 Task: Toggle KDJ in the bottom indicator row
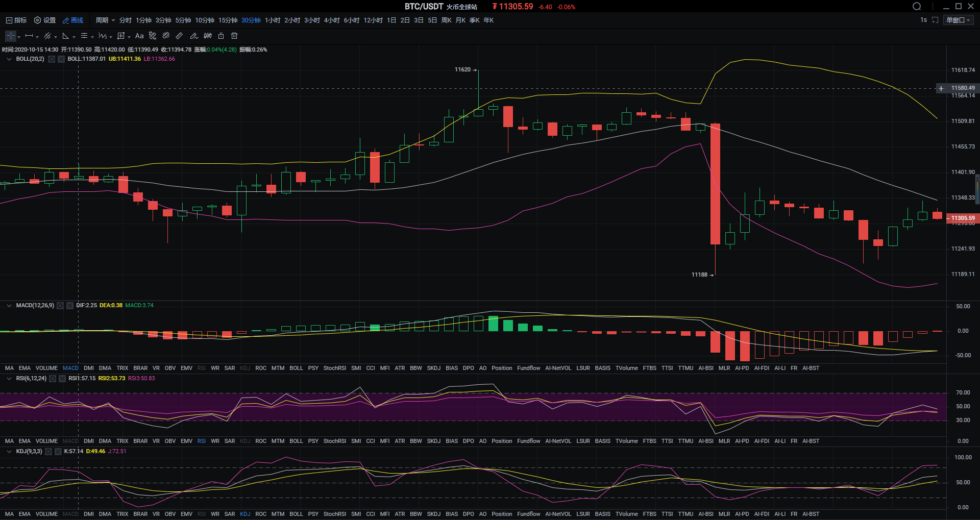pyautogui.click(x=245, y=514)
